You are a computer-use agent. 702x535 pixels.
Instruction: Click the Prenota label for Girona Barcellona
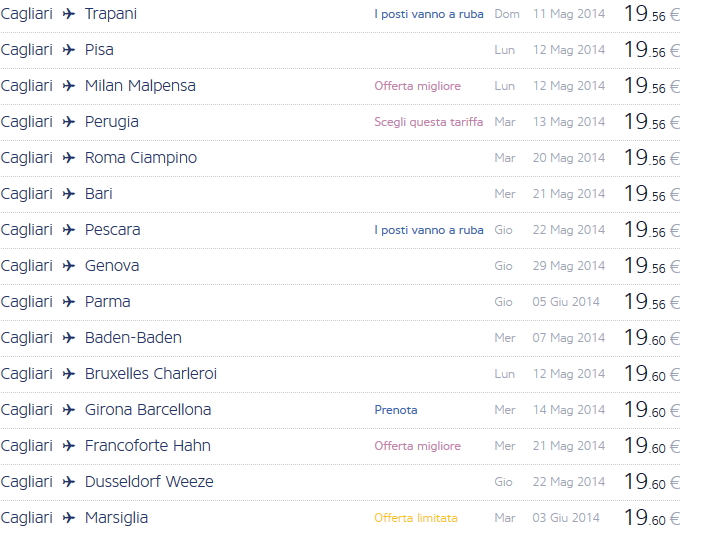click(x=396, y=410)
